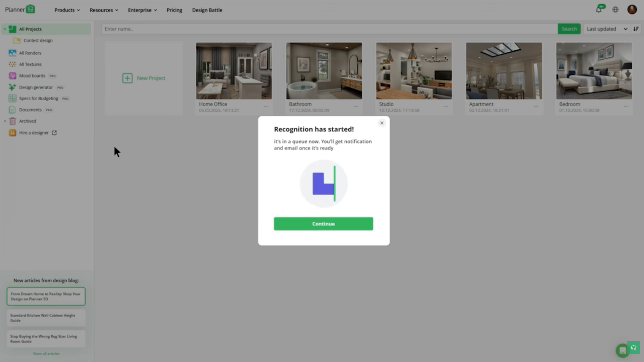Click the Archived trash icon
The image size is (644, 362).
pos(12,121)
